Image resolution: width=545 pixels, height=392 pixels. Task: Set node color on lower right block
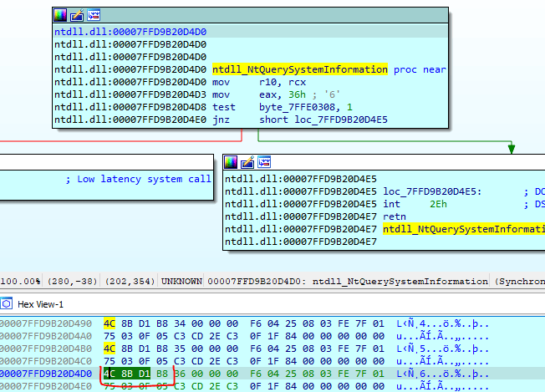tap(232, 161)
